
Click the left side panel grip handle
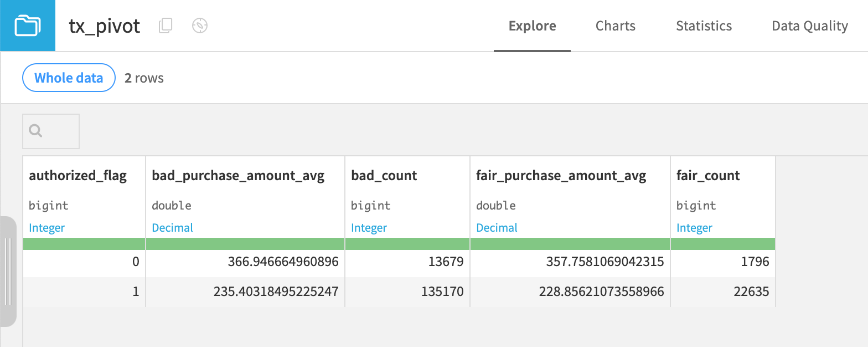[8, 272]
